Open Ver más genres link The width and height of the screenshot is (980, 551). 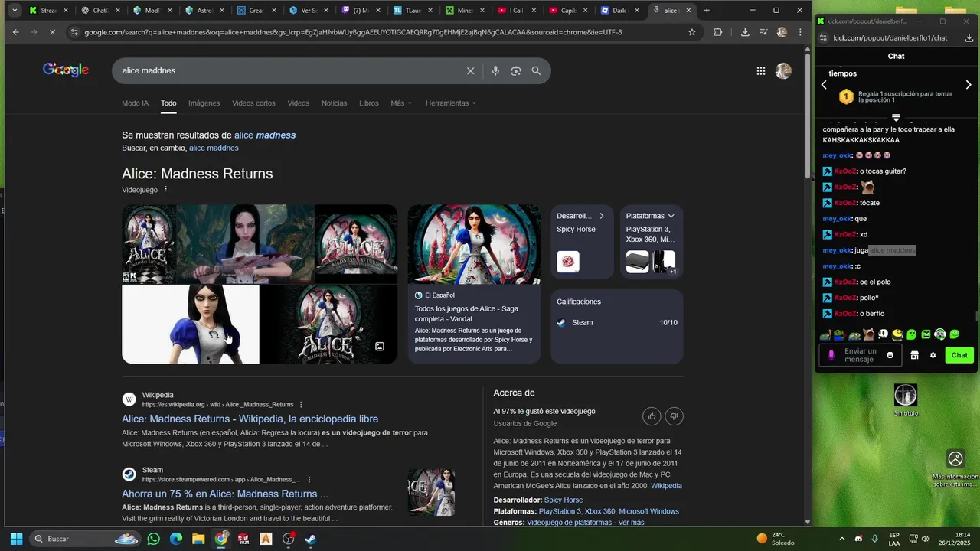coord(631,523)
